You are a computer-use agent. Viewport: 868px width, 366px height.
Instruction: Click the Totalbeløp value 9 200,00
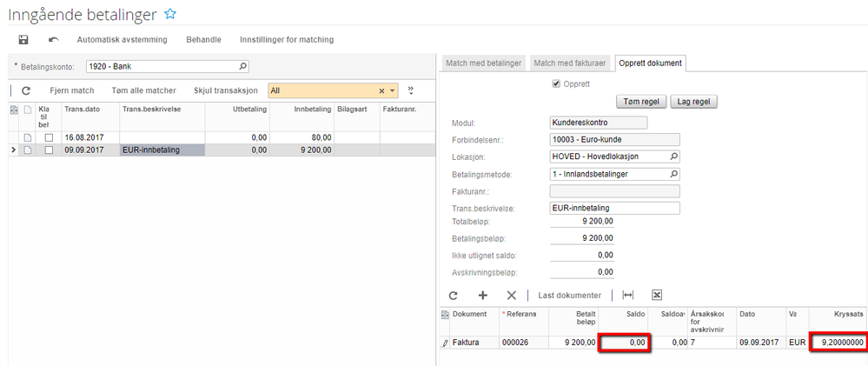coord(582,222)
